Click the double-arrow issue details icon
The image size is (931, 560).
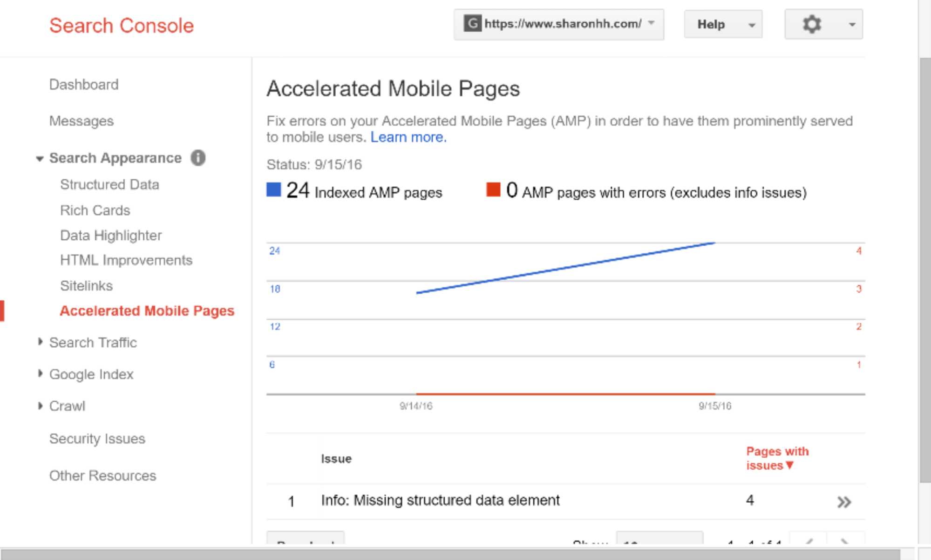[844, 502]
